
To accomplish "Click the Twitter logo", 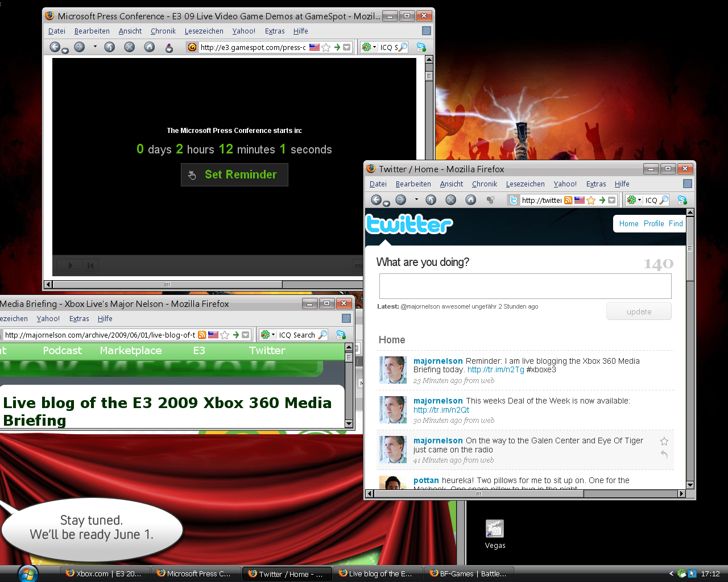I will click(x=409, y=225).
